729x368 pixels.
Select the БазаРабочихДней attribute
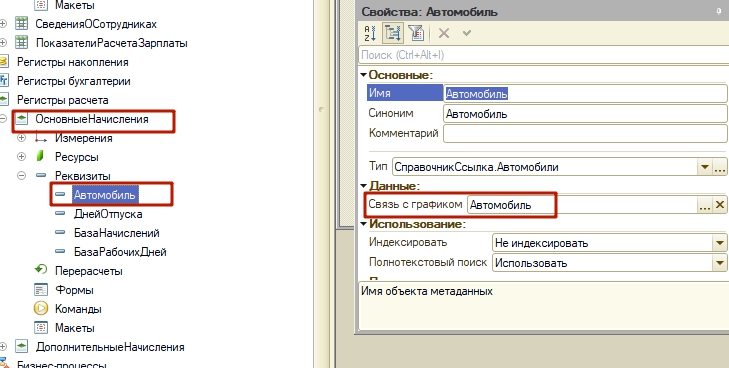click(x=120, y=252)
